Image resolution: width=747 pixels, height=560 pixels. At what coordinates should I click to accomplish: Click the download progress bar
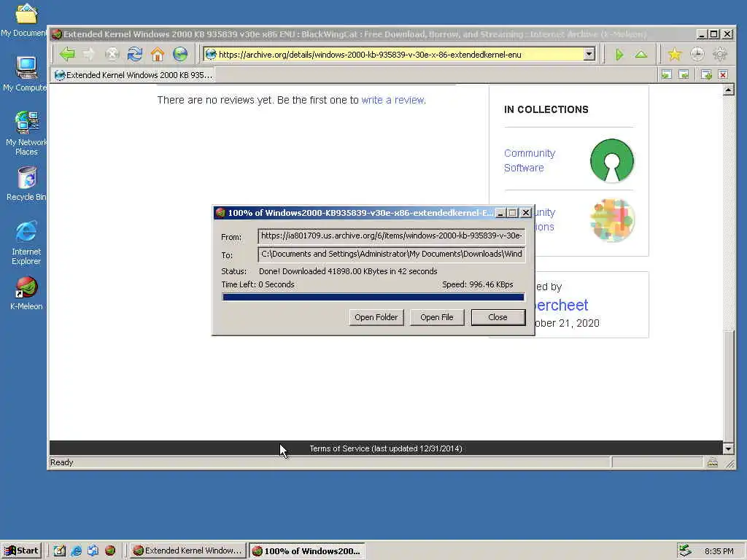[373, 297]
